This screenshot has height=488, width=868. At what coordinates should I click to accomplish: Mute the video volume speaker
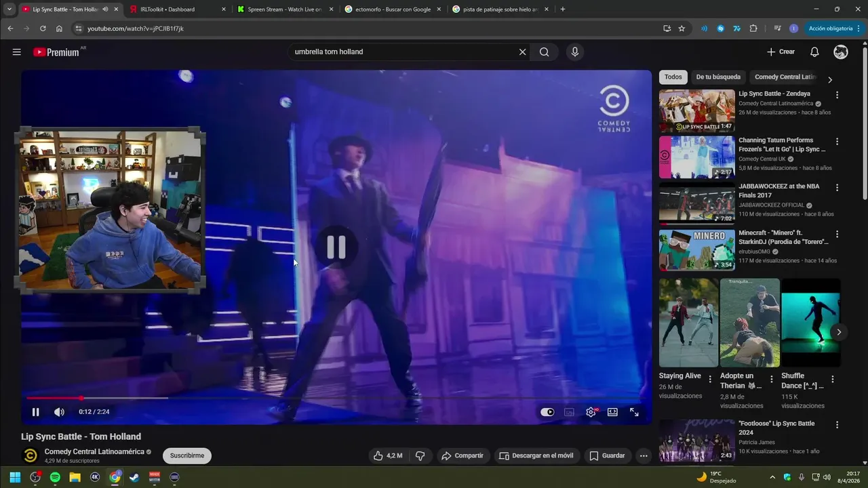[x=59, y=411]
